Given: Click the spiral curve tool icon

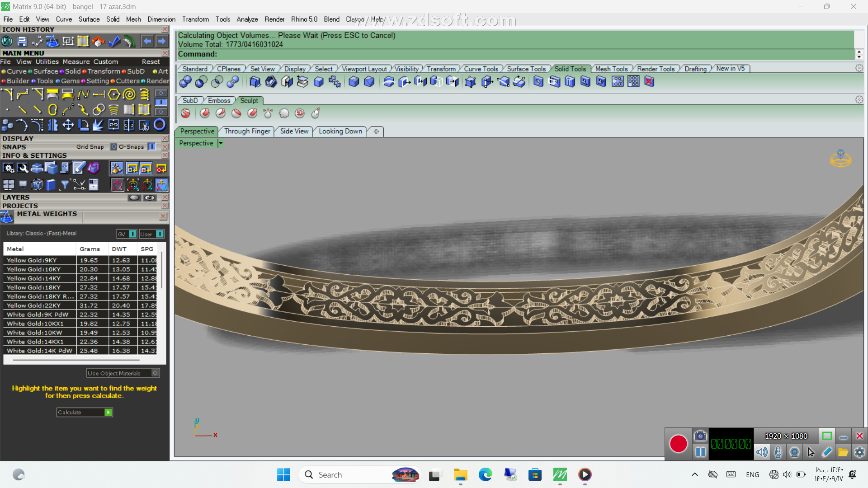Looking at the screenshot, I should (x=129, y=94).
